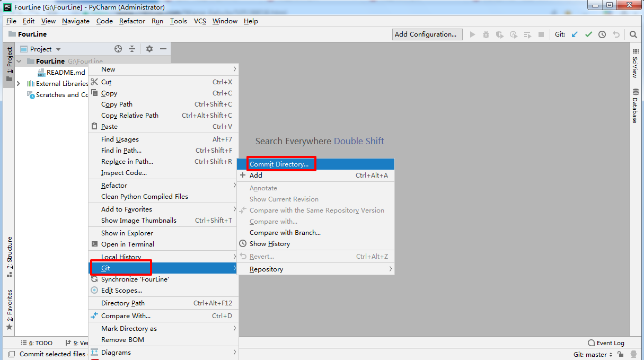
Task: Expand Repository submenu
Action: click(x=316, y=269)
